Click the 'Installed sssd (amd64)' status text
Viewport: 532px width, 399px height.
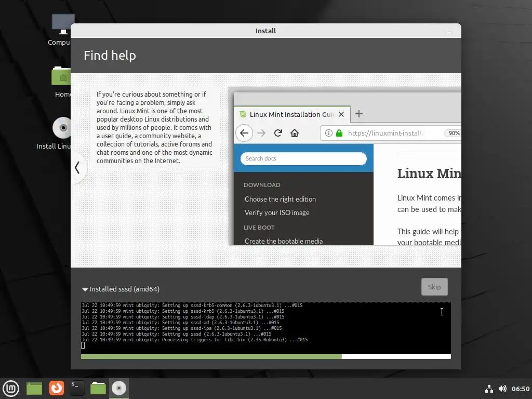124,289
